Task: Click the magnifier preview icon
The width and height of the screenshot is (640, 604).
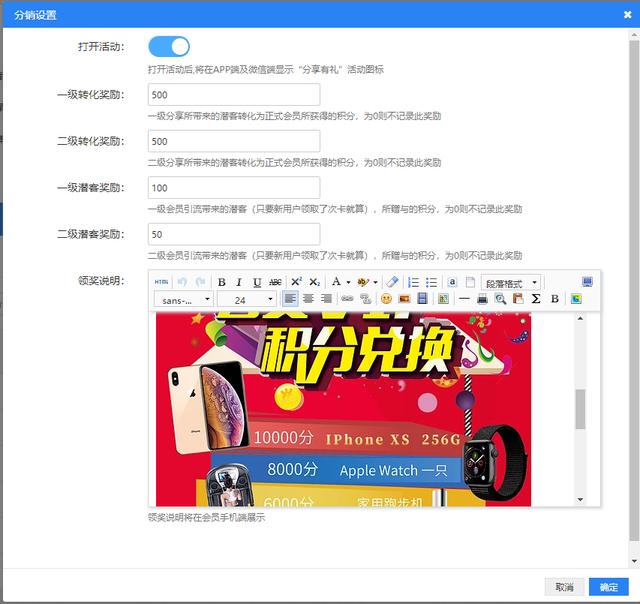Action: (x=500, y=299)
